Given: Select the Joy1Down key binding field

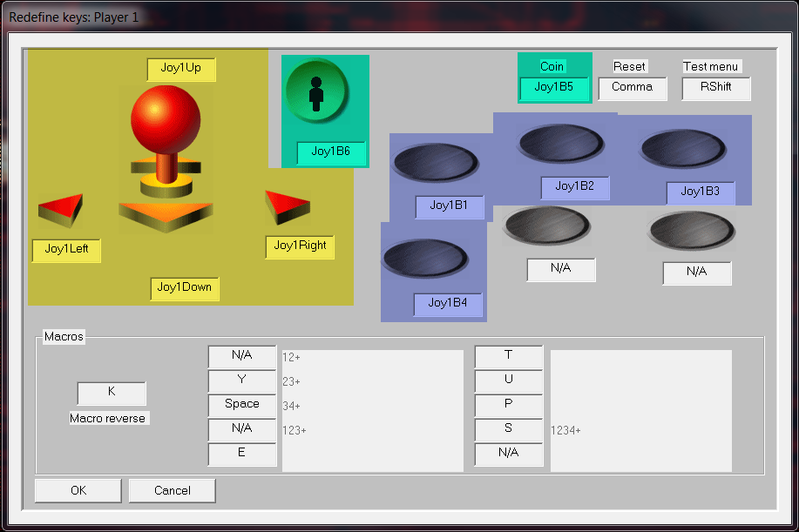Looking at the screenshot, I should pos(184,288).
